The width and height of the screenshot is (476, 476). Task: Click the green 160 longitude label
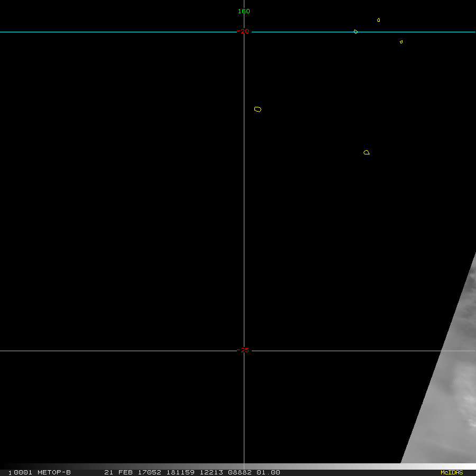point(244,11)
